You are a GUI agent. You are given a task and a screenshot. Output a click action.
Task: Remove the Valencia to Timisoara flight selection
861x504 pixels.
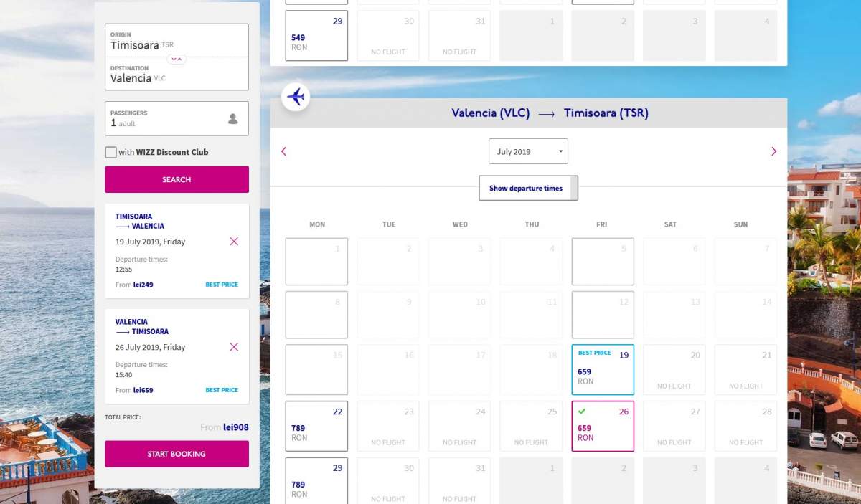tap(234, 347)
